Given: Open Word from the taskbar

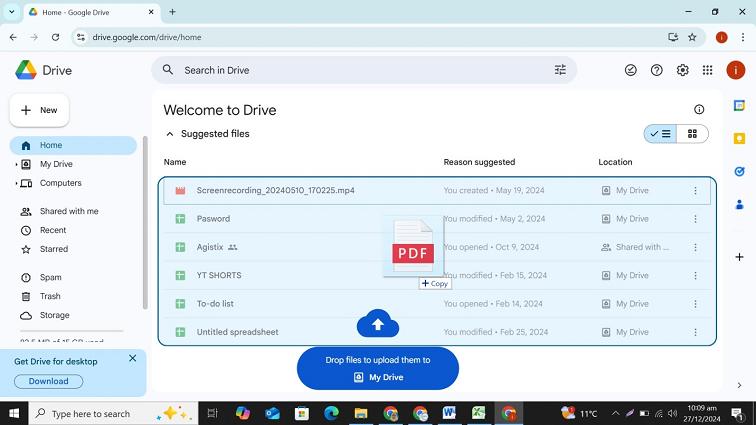Looking at the screenshot, I should pyautogui.click(x=449, y=413).
